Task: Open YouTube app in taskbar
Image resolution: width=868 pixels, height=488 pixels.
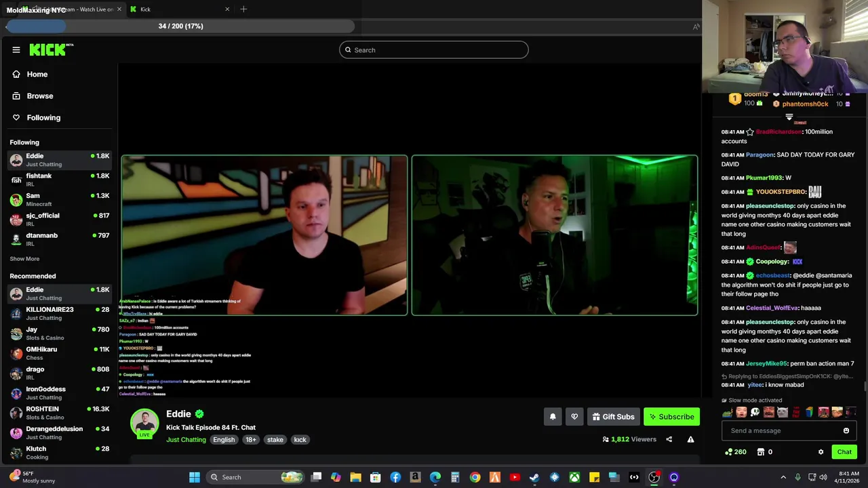Action: click(x=515, y=477)
